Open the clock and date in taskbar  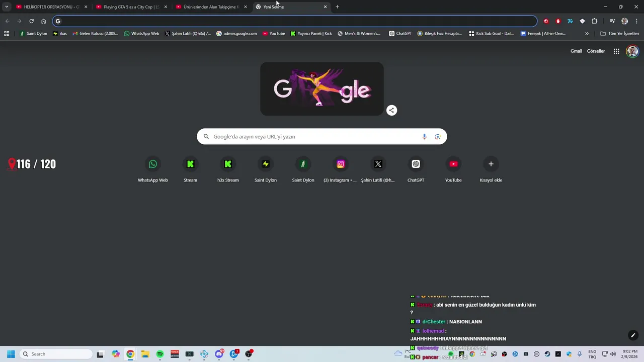tap(630, 354)
